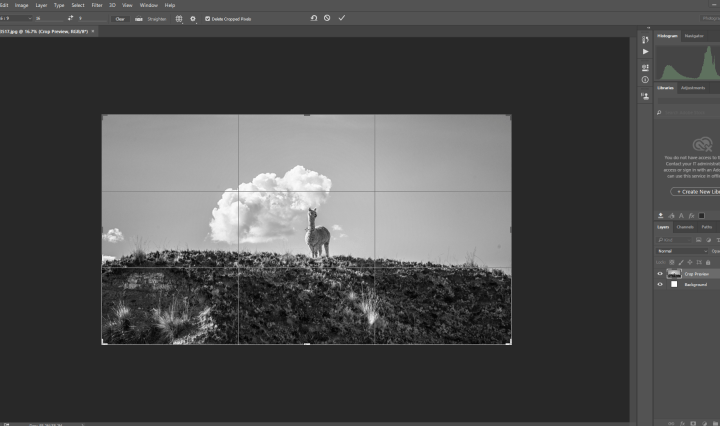Click the search magnifier in Libraries
The image size is (720, 426).
[x=659, y=112]
